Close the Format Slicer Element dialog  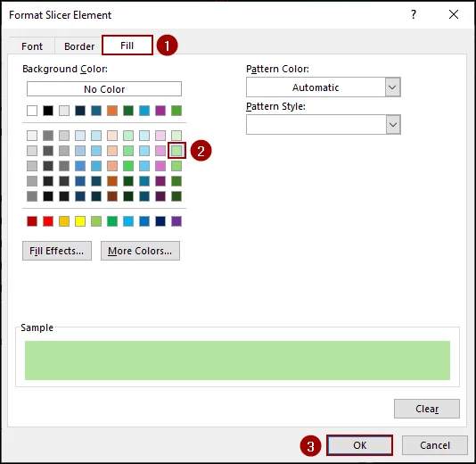(x=454, y=14)
